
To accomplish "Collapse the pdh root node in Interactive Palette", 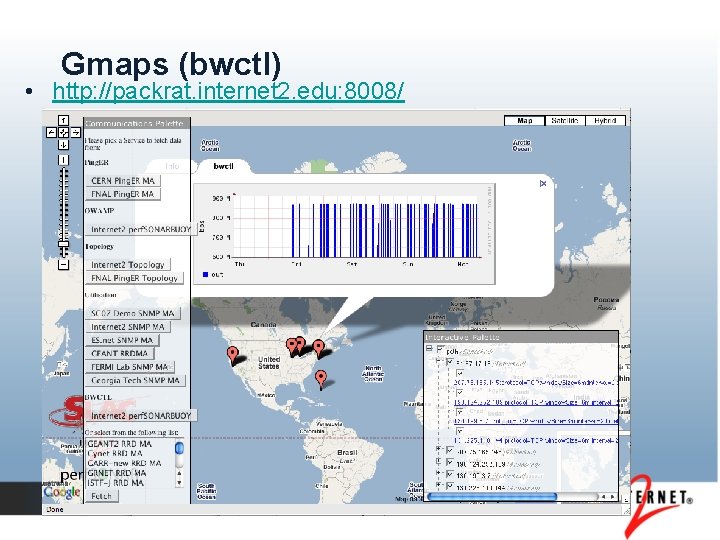I will (429, 349).
